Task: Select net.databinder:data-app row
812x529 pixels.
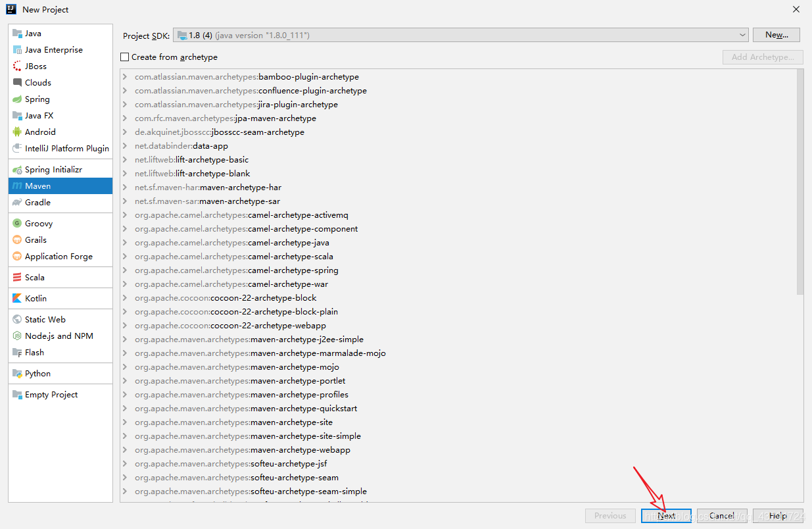Action: pos(458,146)
